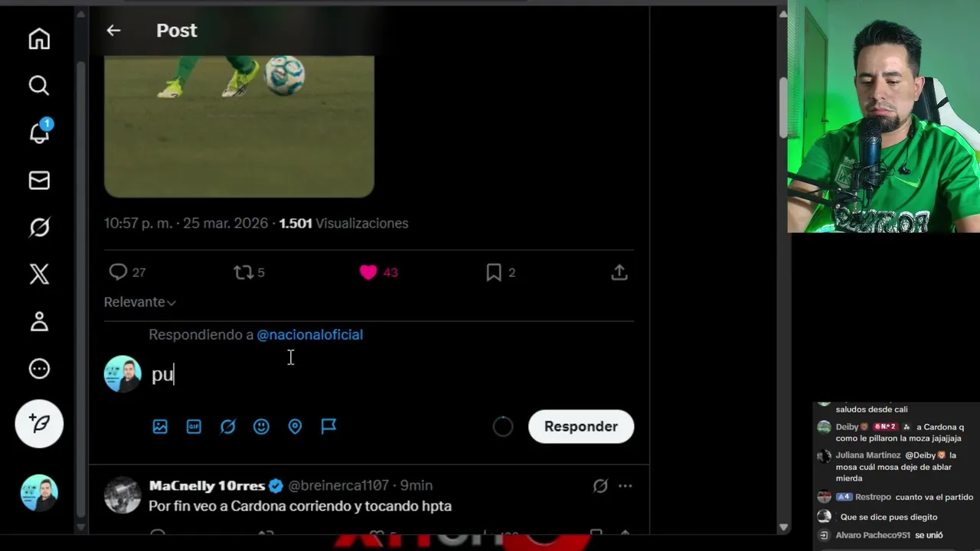Screen dimensions: 980x551
Task: Add an image to the reply
Action: pyautogui.click(x=160, y=426)
